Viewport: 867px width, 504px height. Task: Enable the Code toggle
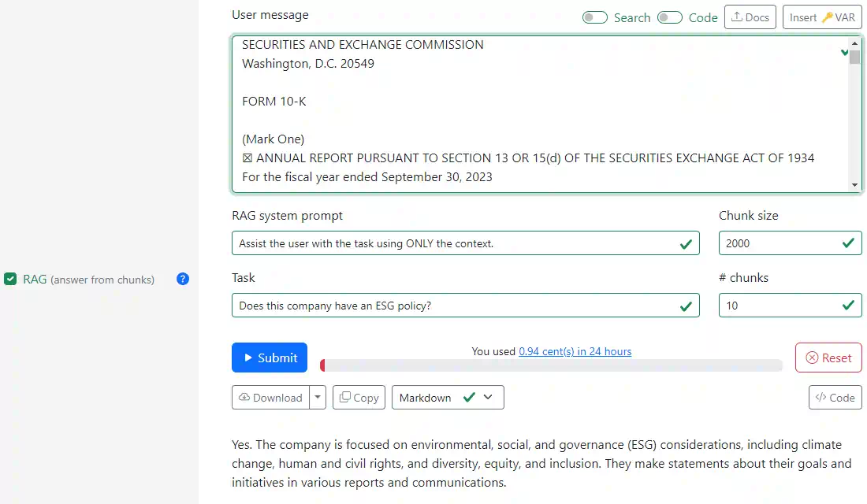(669, 17)
